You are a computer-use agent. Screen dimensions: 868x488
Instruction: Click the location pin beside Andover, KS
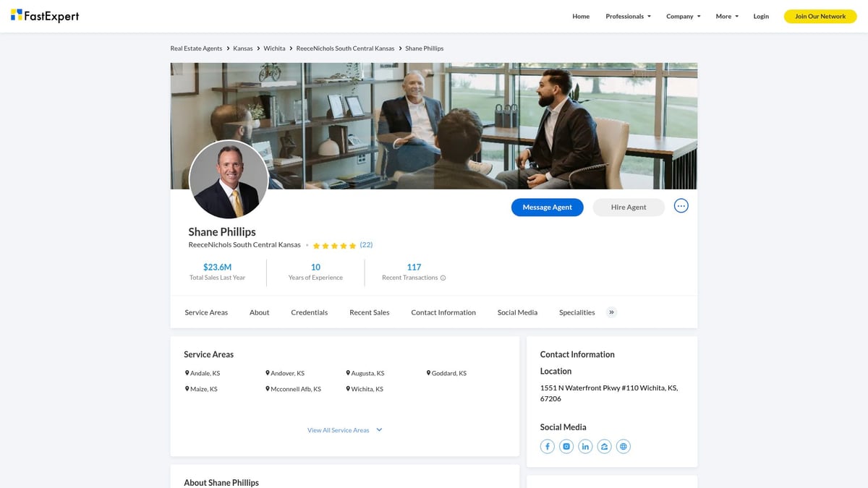click(268, 373)
